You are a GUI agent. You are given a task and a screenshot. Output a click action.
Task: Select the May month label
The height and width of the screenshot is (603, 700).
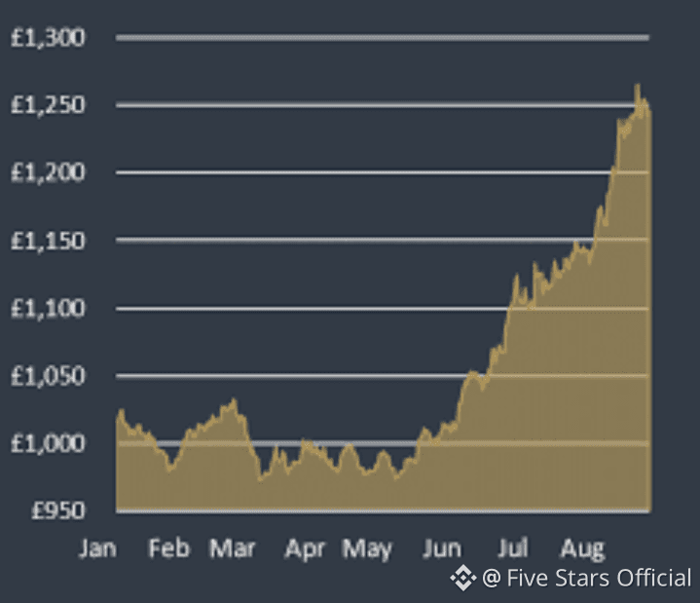click(x=367, y=549)
